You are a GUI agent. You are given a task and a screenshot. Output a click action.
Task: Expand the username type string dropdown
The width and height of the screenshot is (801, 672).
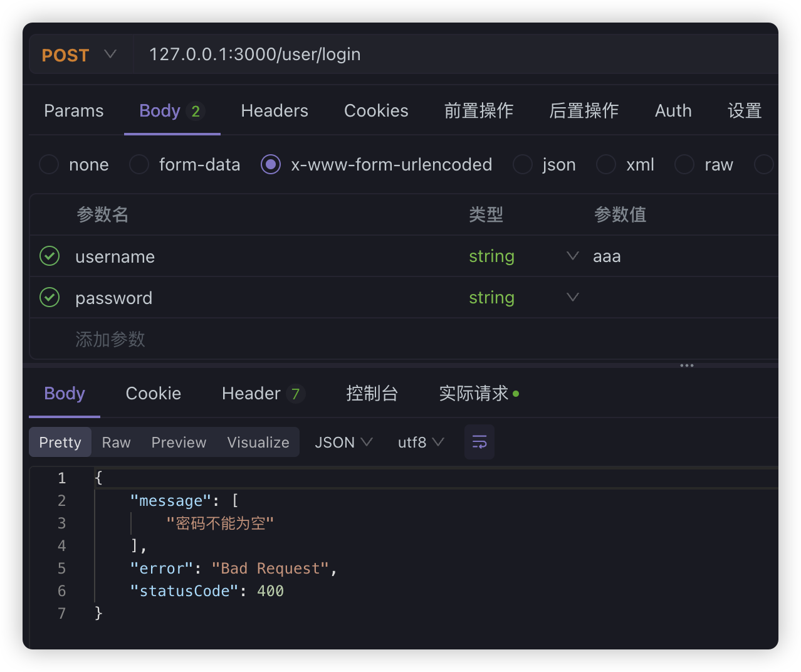click(x=572, y=256)
